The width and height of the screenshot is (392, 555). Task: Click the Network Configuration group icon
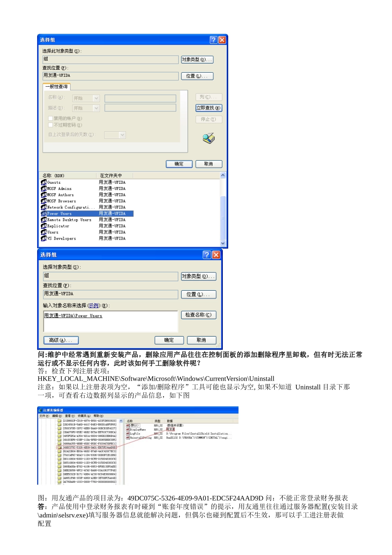(44, 207)
